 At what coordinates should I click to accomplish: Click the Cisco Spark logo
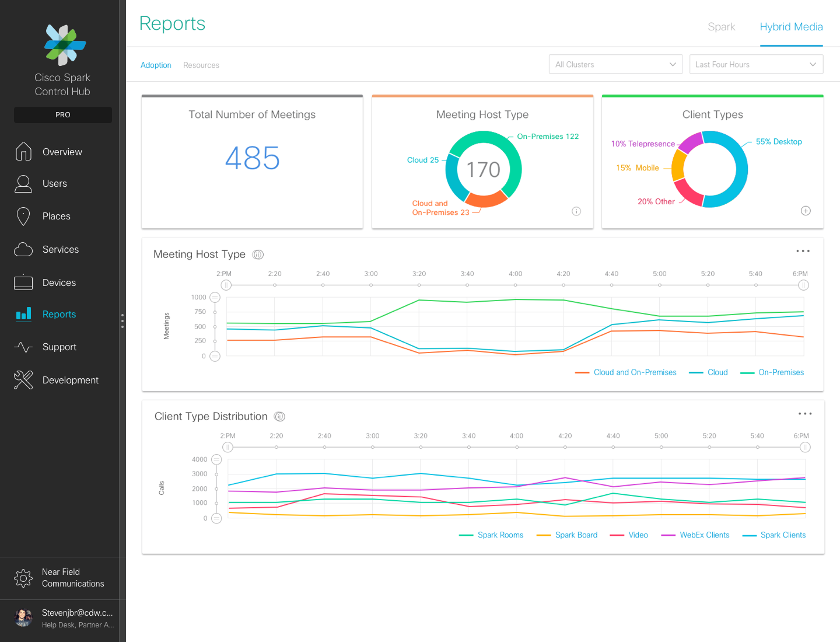[65, 44]
